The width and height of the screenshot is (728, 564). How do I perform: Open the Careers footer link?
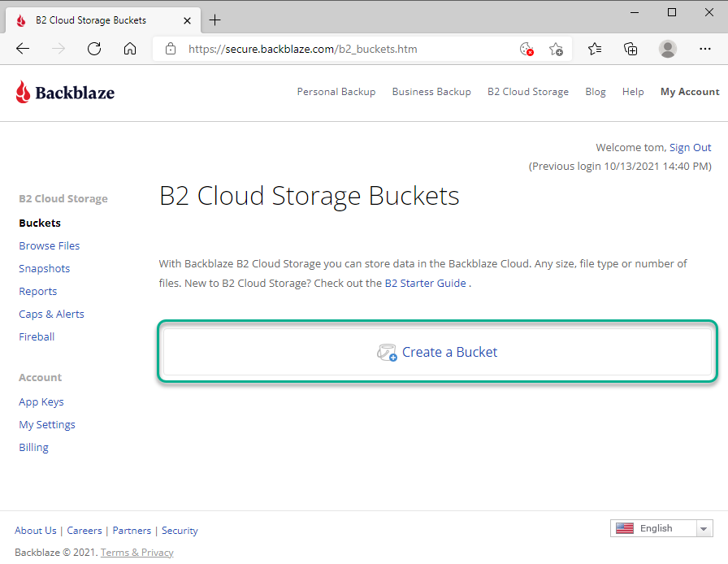[84, 531]
